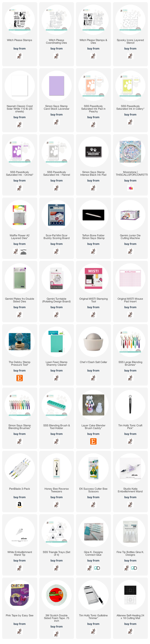Open the Spooky Icons Layered Stencil link
This screenshot has width=150, height=644.
tap(130, 41)
